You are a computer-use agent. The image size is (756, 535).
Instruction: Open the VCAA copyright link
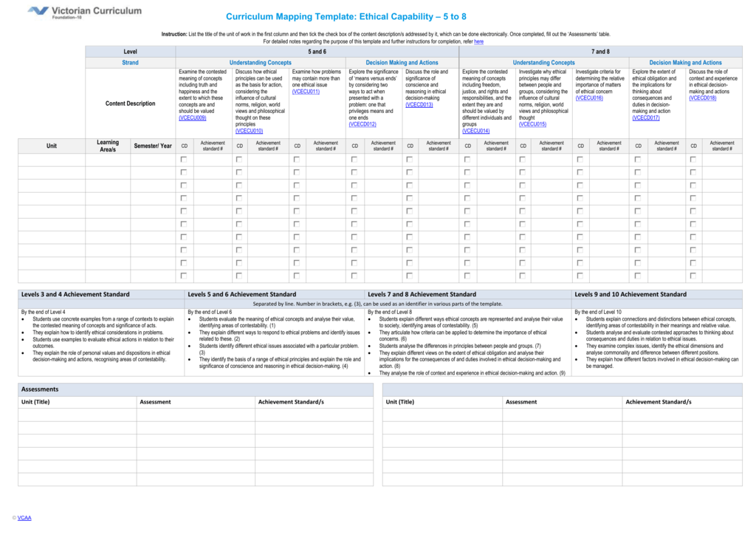[x=24, y=517]
